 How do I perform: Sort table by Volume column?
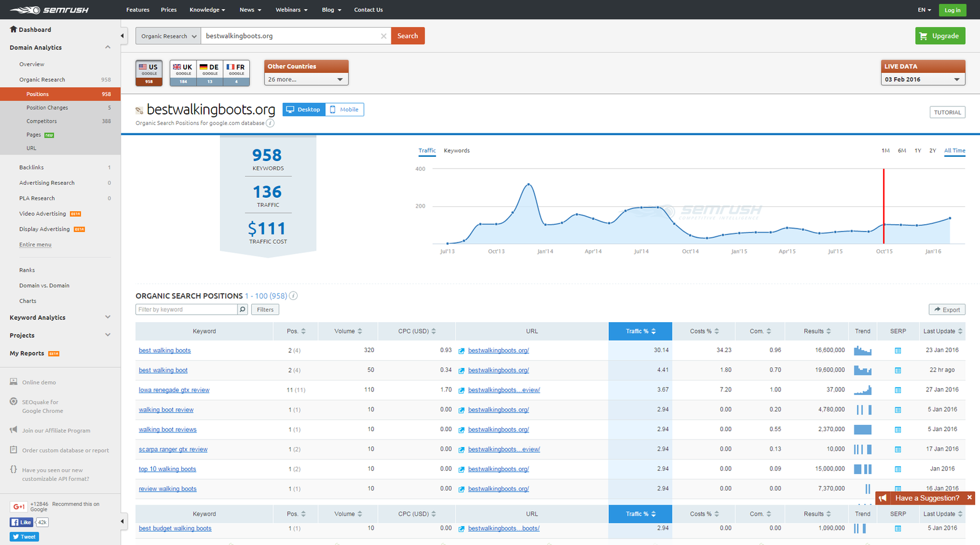point(348,331)
